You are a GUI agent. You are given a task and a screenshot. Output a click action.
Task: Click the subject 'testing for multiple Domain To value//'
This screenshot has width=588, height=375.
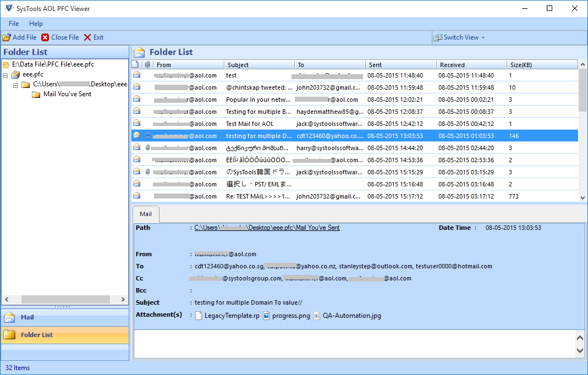pos(248,302)
